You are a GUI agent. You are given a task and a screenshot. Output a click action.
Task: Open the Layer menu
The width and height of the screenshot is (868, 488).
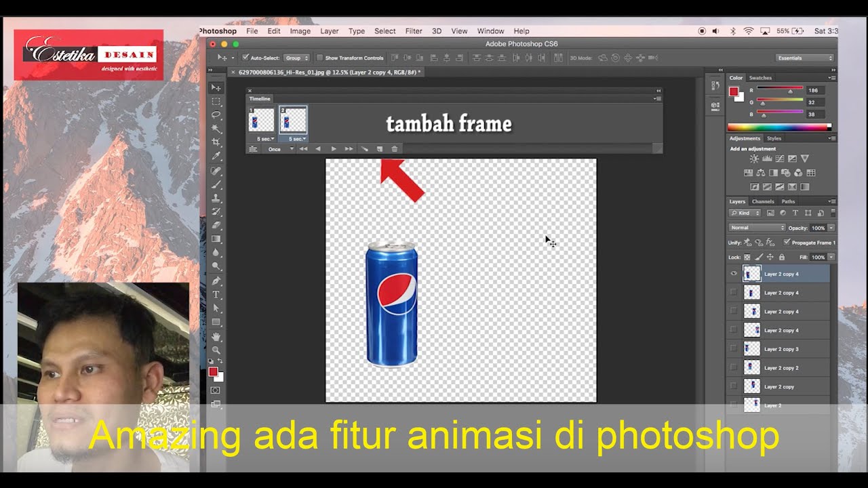(x=330, y=31)
